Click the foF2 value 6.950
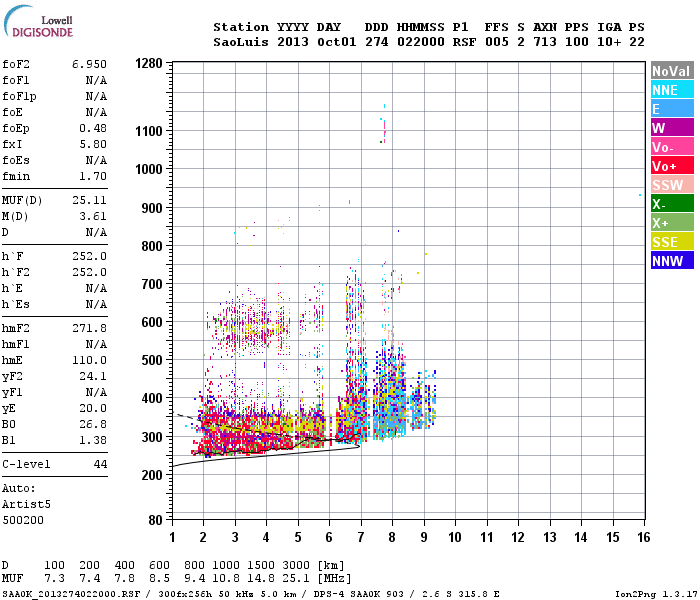Image resolution: width=700 pixels, height=600 pixels. pyautogui.click(x=89, y=64)
